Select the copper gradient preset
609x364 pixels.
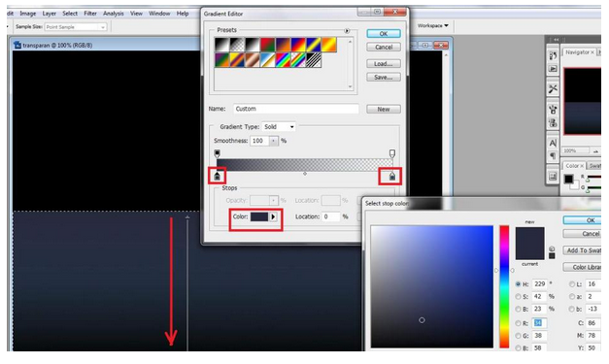pyautogui.click(x=253, y=60)
